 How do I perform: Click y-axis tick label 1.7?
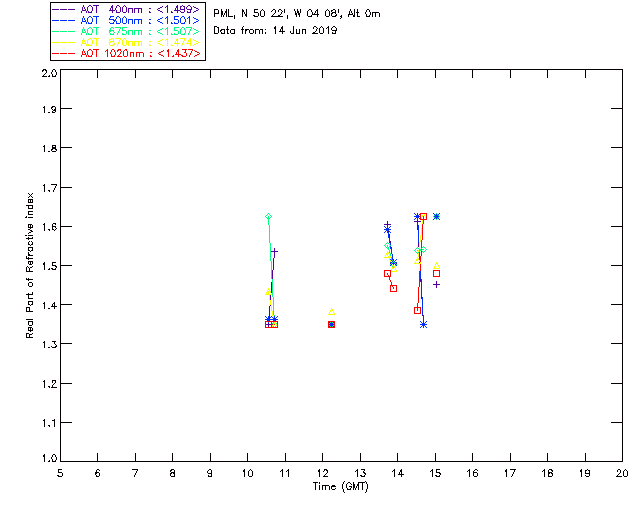[x=49, y=188]
